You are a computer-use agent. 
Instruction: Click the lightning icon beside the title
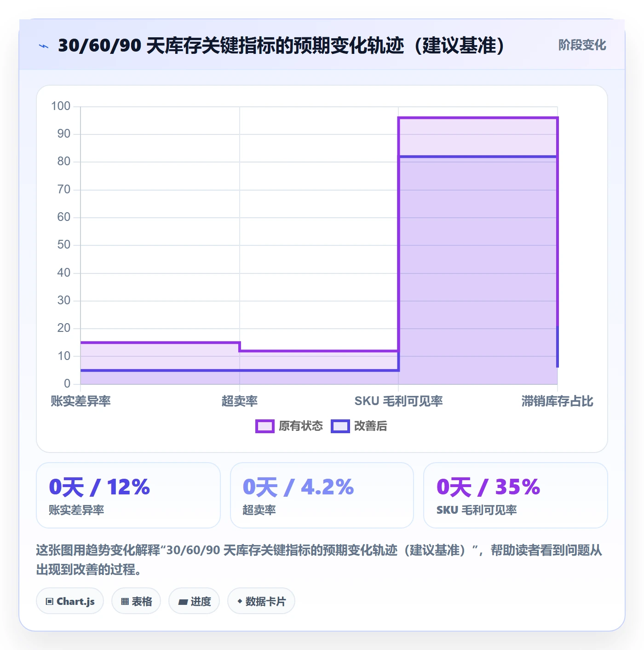tap(44, 46)
